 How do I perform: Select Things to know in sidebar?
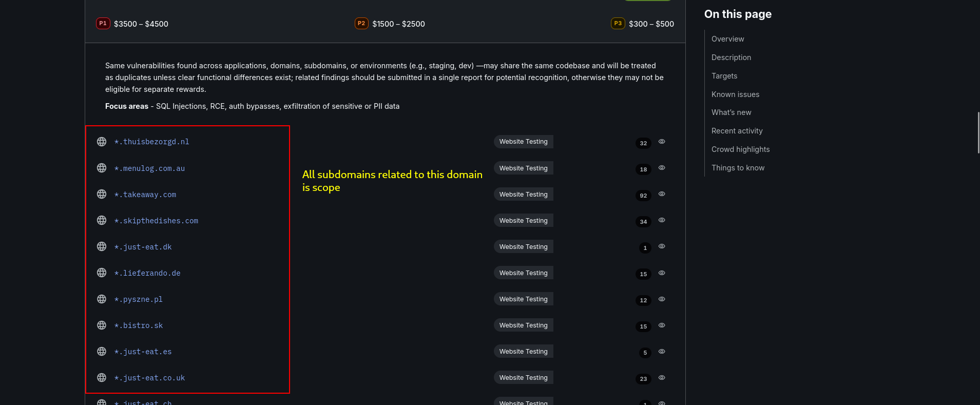point(738,168)
